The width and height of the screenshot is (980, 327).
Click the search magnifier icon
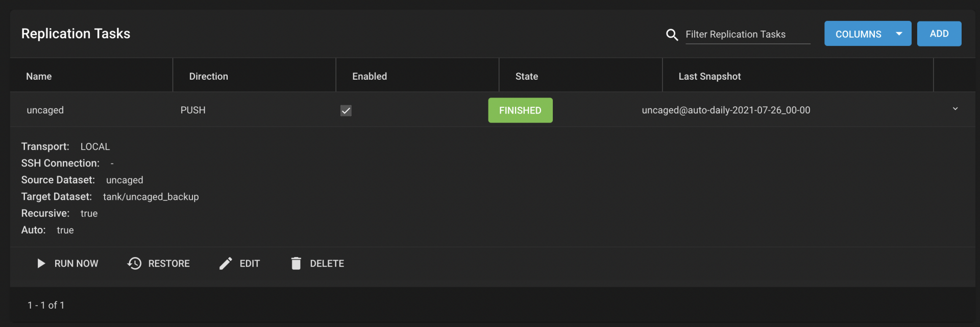(x=672, y=35)
